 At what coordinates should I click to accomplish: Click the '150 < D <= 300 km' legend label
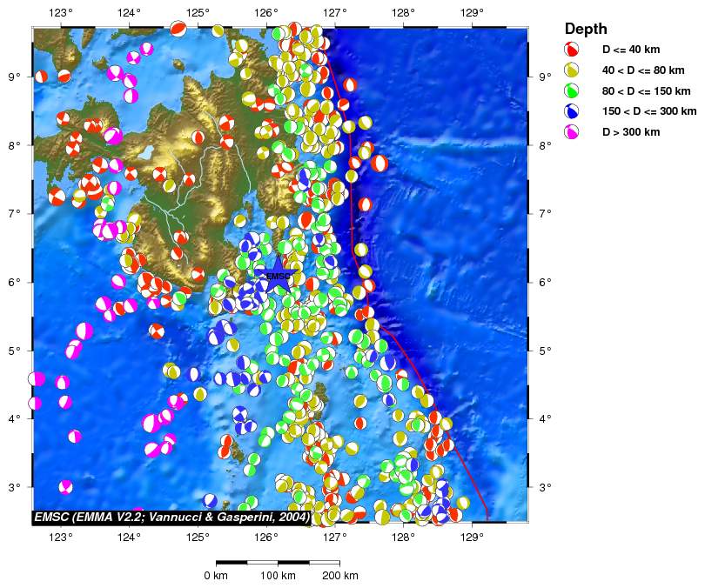(649, 111)
